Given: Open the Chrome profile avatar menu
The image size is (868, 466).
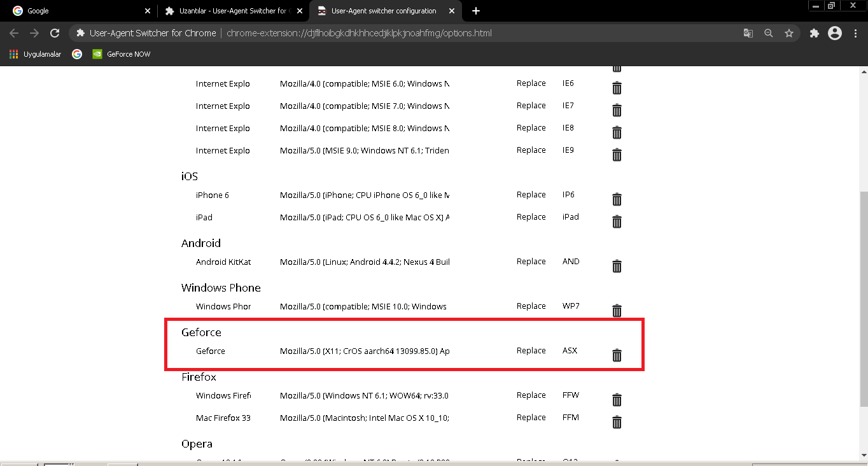Looking at the screenshot, I should [835, 33].
